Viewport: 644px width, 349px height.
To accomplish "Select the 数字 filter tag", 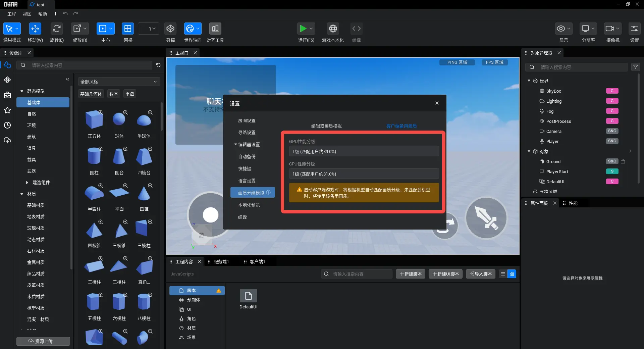I will (x=114, y=94).
